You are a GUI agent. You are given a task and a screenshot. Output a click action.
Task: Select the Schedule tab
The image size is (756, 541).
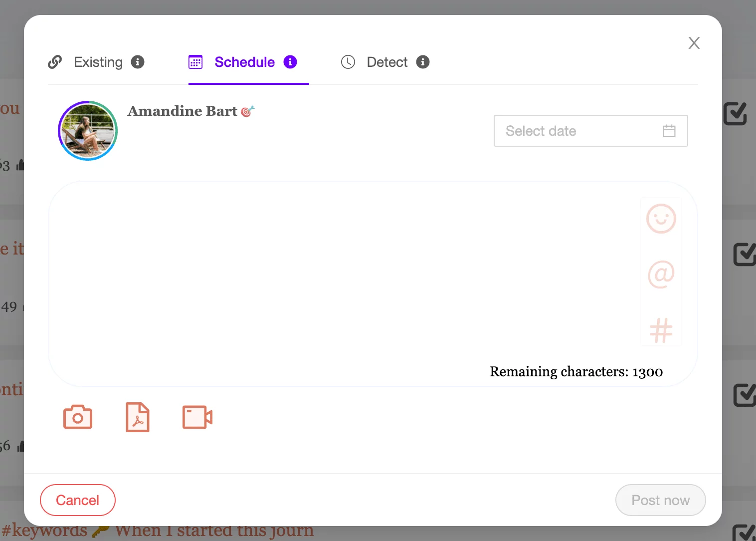[x=244, y=62]
